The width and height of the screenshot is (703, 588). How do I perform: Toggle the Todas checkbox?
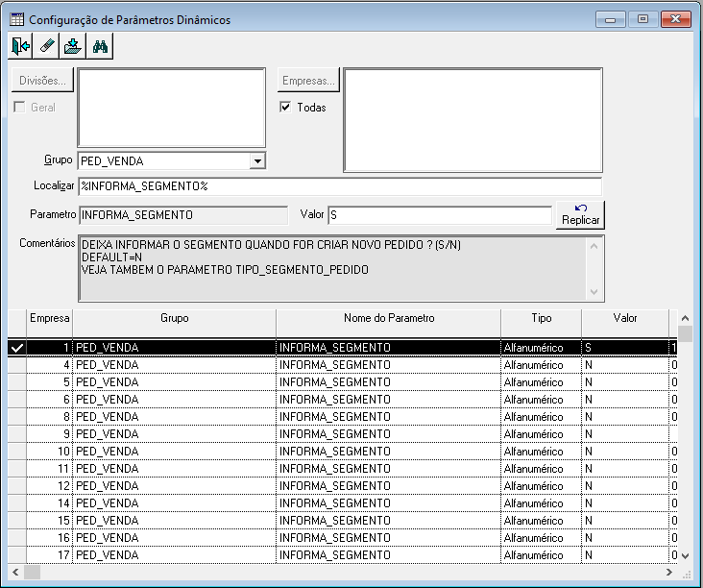pos(285,107)
